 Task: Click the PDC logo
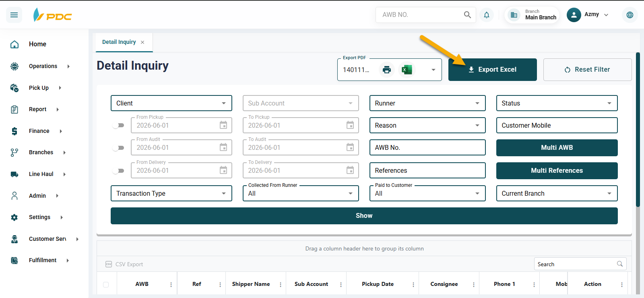click(52, 15)
